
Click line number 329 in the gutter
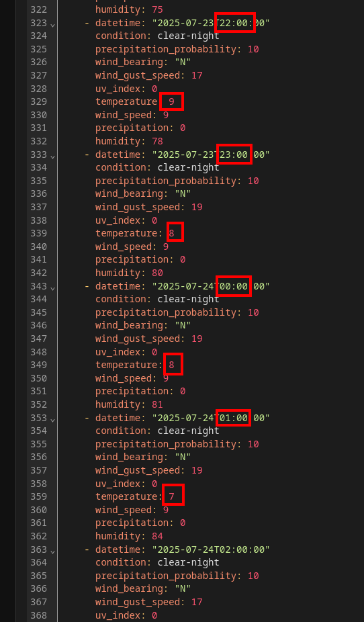(38, 101)
